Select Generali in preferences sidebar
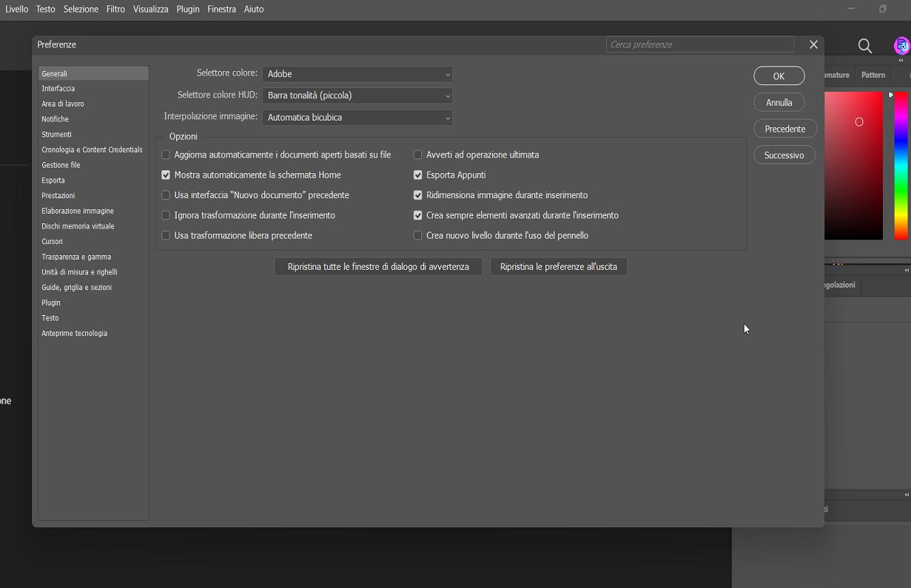Screen dimensions: 911x588 click(x=93, y=73)
